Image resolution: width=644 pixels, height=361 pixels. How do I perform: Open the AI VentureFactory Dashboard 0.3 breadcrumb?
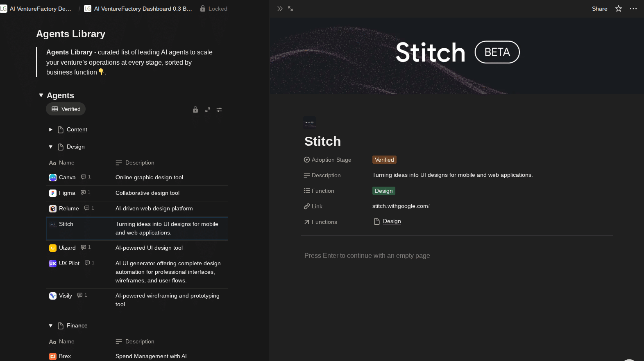138,9
